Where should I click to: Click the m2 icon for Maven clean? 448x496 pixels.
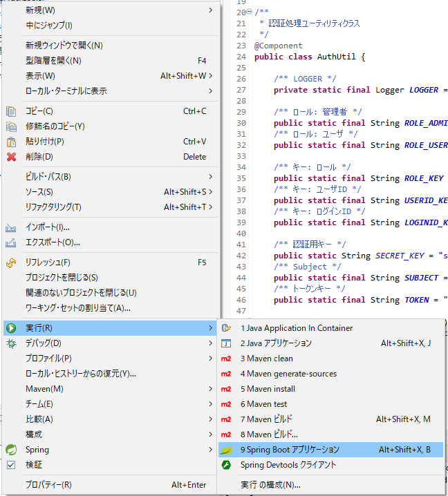pos(226,359)
